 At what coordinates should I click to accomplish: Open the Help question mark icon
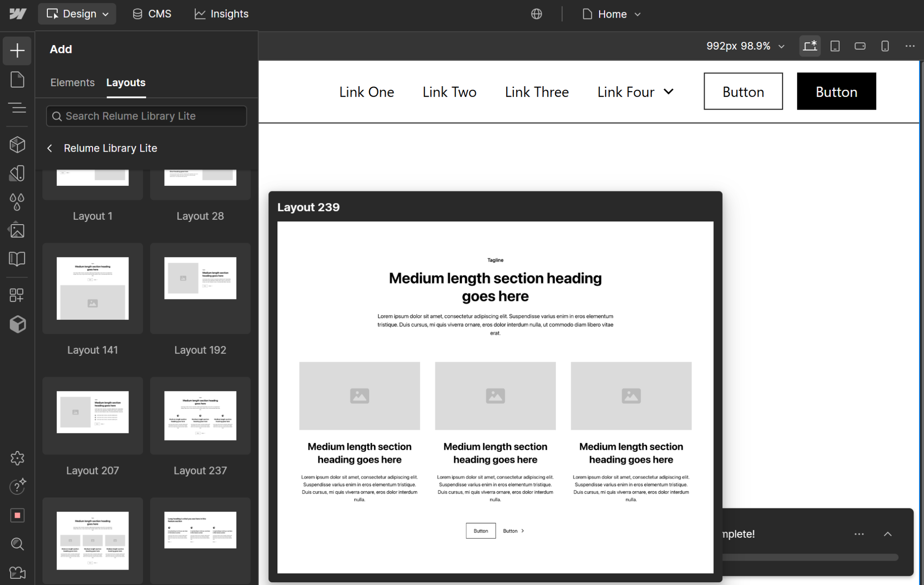point(17,487)
